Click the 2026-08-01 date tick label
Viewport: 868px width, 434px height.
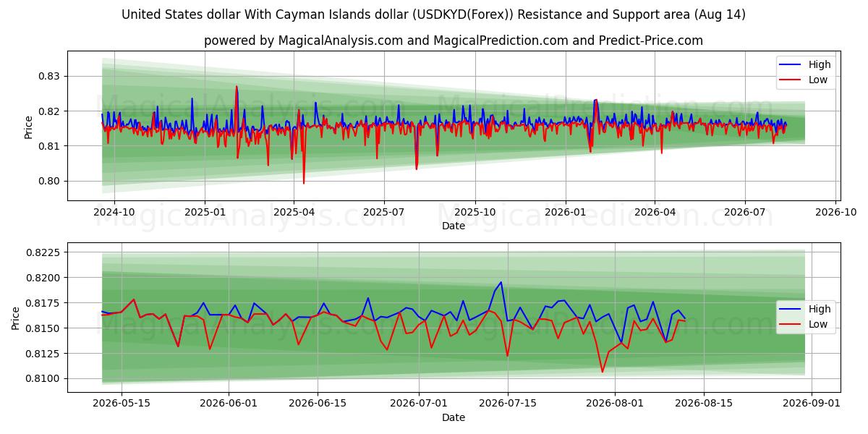pyautogui.click(x=616, y=403)
